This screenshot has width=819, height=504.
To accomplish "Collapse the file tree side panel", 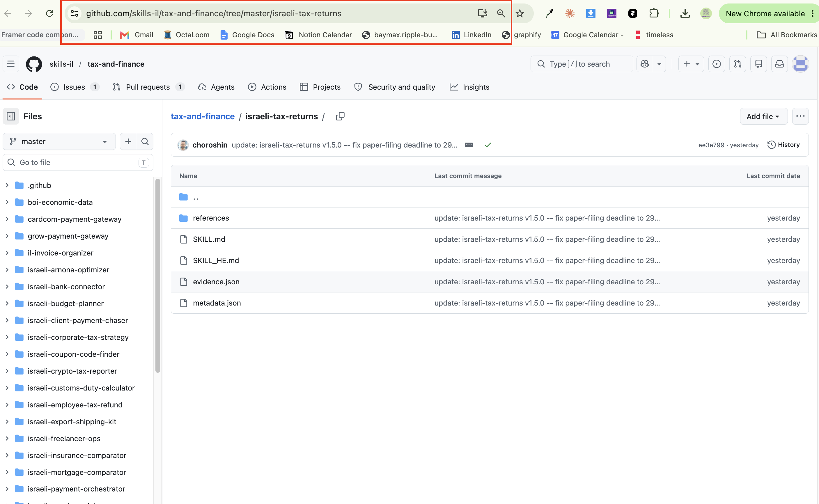I will coord(11,116).
